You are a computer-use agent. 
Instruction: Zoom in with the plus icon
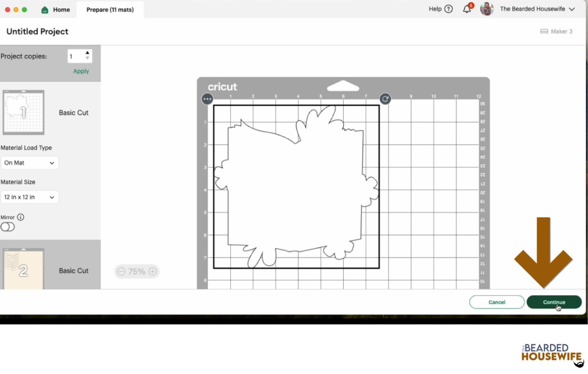pos(153,272)
